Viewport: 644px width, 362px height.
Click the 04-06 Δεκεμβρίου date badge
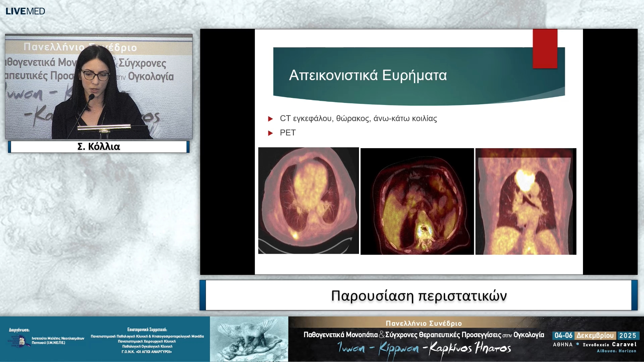click(x=584, y=336)
